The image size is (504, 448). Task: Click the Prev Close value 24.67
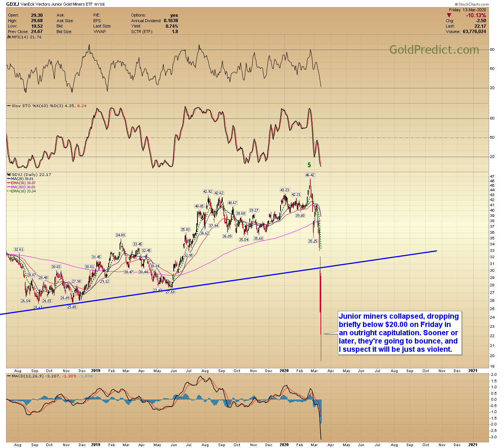36,32
